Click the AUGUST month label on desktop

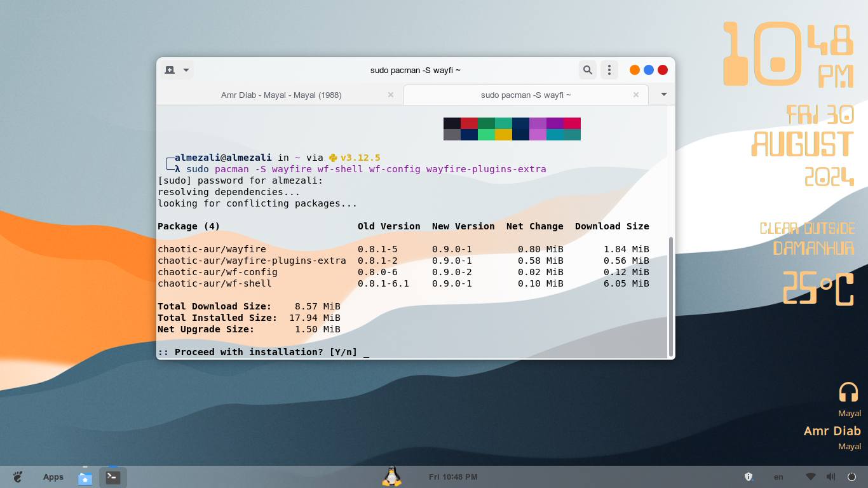pyautogui.click(x=803, y=144)
